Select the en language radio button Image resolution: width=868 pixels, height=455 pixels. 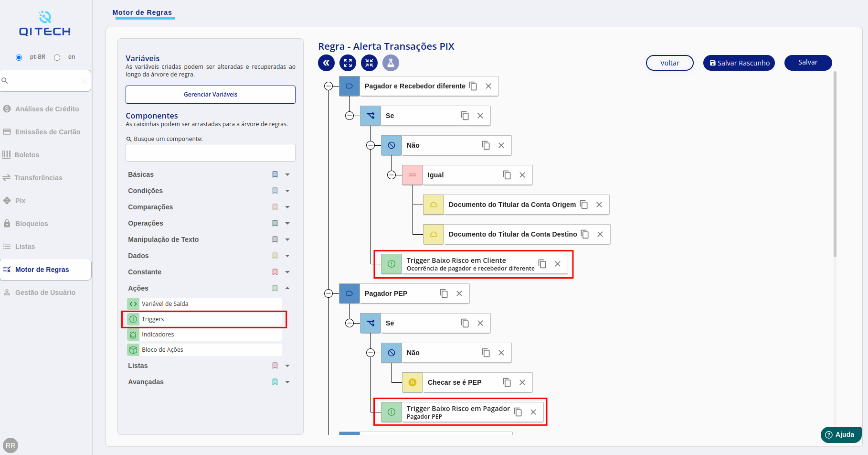click(57, 57)
